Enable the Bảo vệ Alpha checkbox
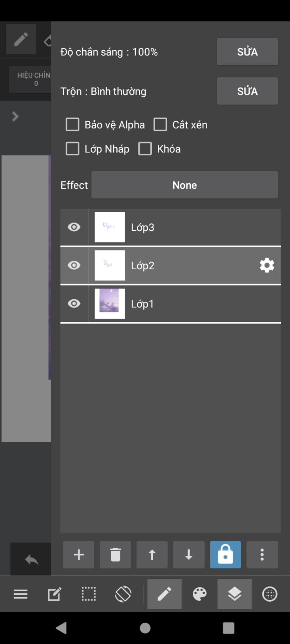Viewport: 290px width, 644px height. (x=72, y=124)
